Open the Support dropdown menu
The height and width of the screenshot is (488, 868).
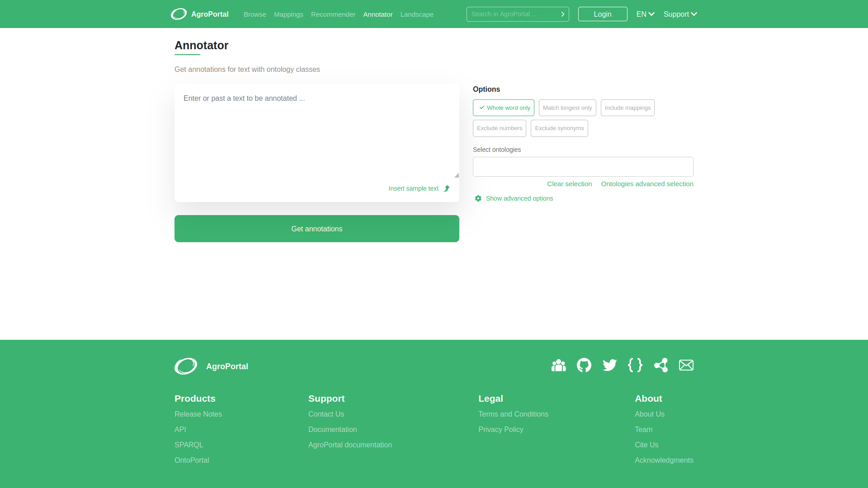pos(680,14)
